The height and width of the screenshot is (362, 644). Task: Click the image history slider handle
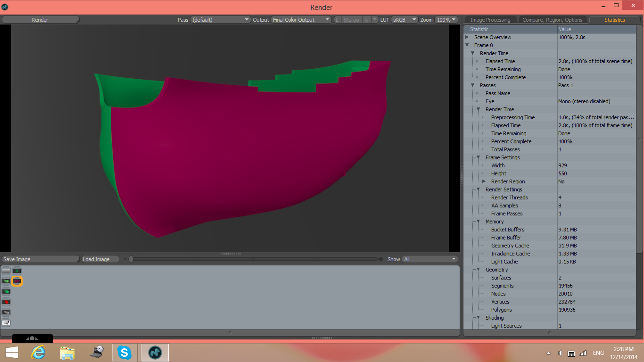tap(131, 259)
